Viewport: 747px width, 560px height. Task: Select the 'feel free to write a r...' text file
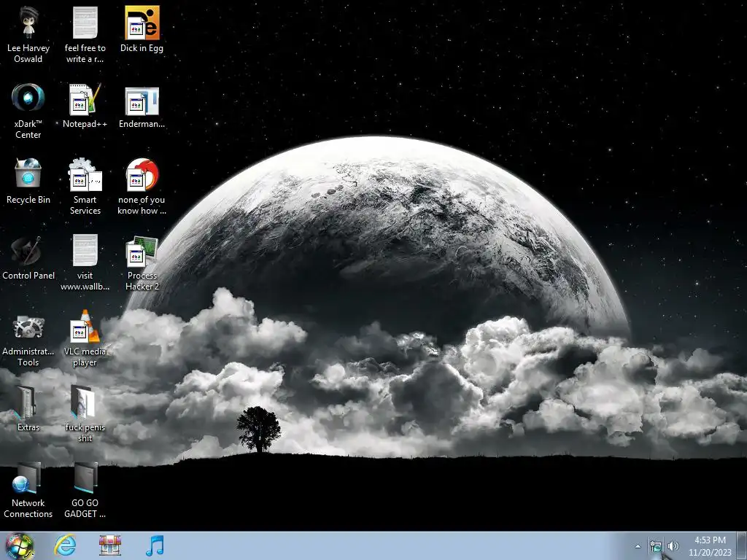[x=85, y=34]
